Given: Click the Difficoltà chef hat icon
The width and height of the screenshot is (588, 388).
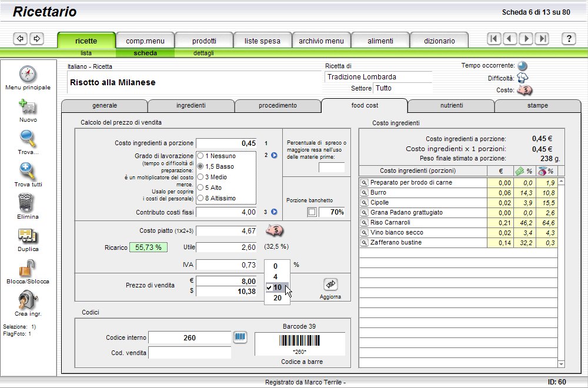Looking at the screenshot, I should pyautogui.click(x=522, y=78).
